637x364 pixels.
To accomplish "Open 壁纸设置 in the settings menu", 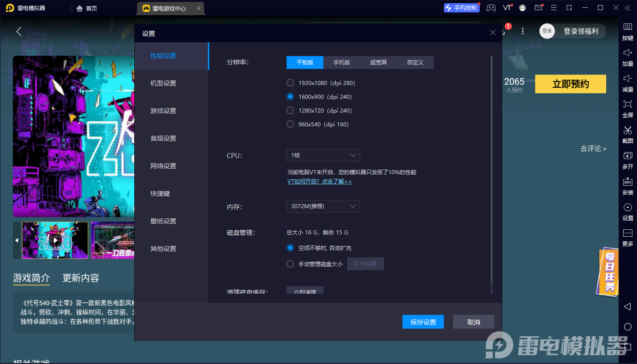I will pyautogui.click(x=172, y=222).
